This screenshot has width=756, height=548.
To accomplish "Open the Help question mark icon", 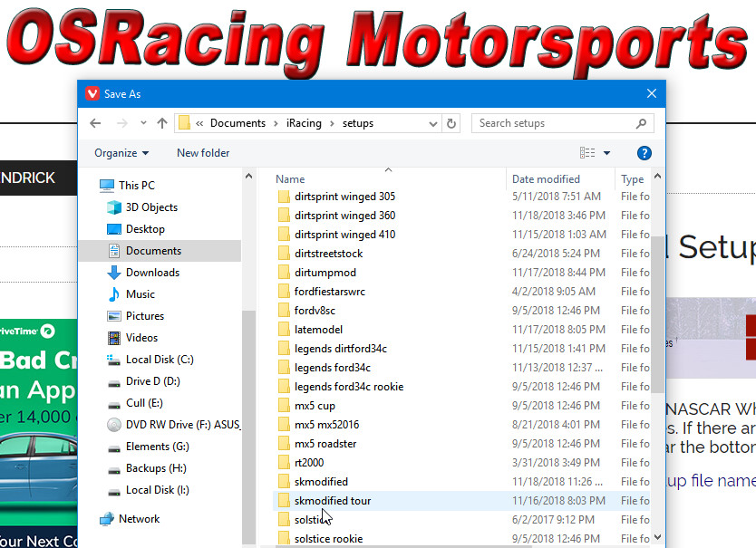I will tap(645, 153).
